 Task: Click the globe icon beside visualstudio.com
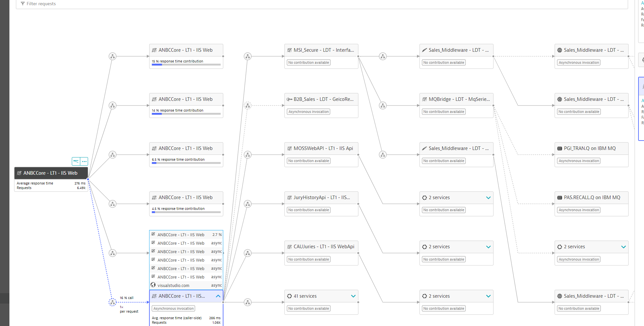pyautogui.click(x=153, y=285)
